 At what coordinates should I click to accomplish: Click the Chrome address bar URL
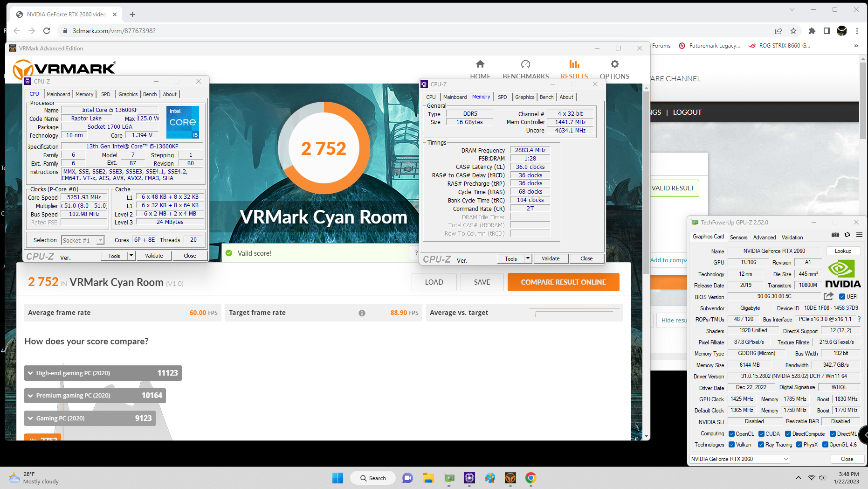coord(114,31)
